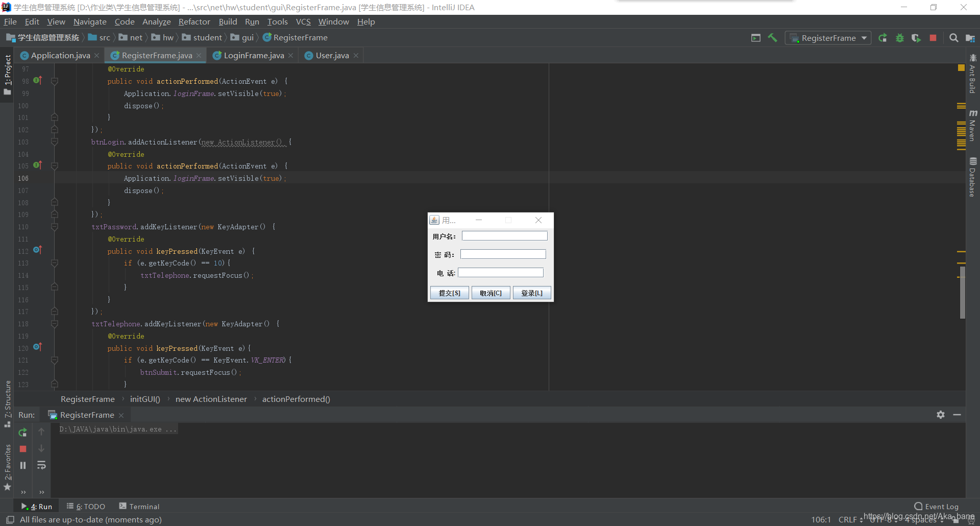Collapse code fold at line 118
Screen dimensions: 980x526
55,324
